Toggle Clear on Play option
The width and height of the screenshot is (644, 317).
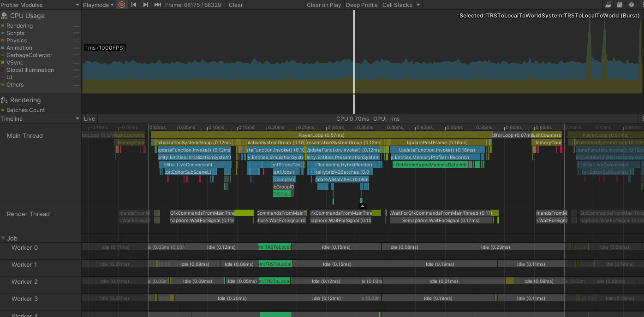point(324,5)
